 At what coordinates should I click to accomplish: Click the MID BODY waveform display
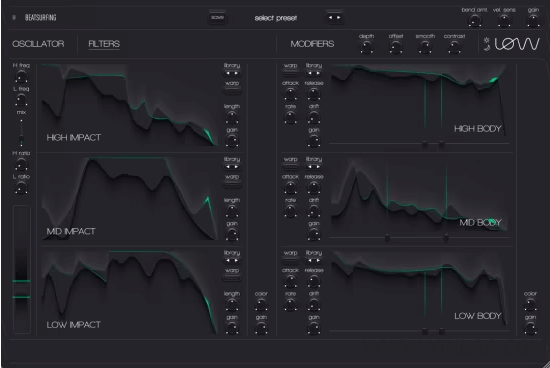tap(419, 196)
